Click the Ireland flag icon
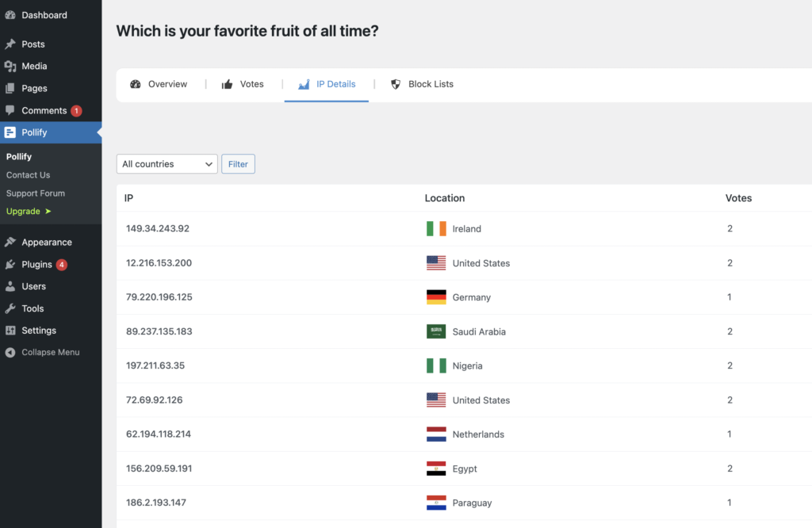 (x=436, y=229)
